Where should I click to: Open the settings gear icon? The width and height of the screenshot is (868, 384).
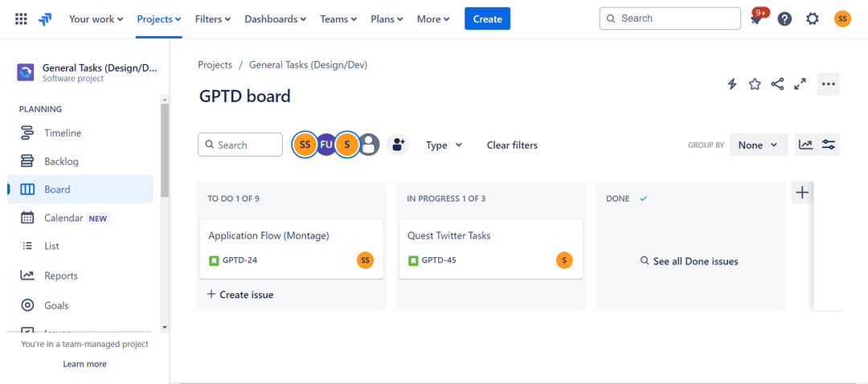[x=813, y=18]
